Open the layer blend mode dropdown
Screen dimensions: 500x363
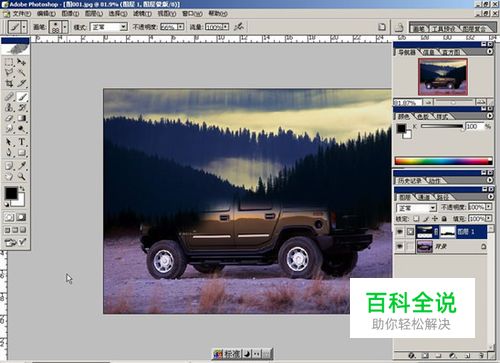coord(416,208)
